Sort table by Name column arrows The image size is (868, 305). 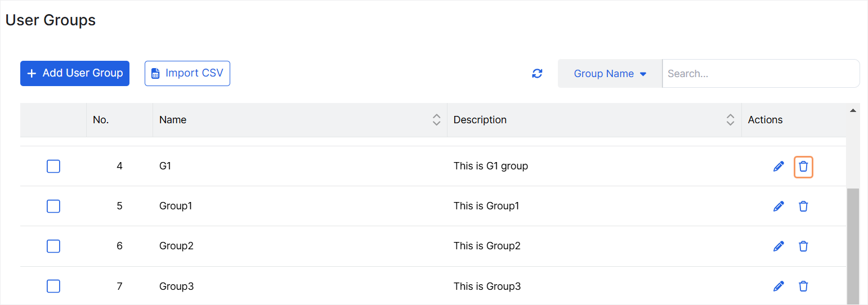(436, 120)
